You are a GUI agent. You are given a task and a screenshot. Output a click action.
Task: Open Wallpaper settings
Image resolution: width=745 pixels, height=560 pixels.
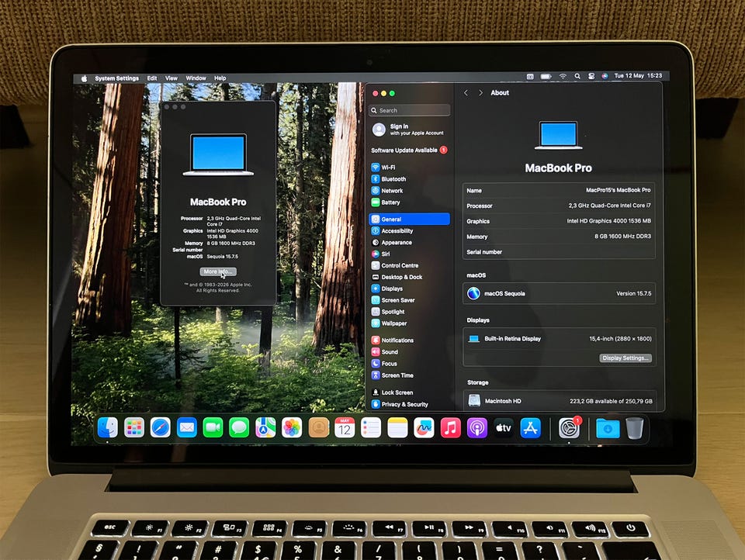click(389, 323)
